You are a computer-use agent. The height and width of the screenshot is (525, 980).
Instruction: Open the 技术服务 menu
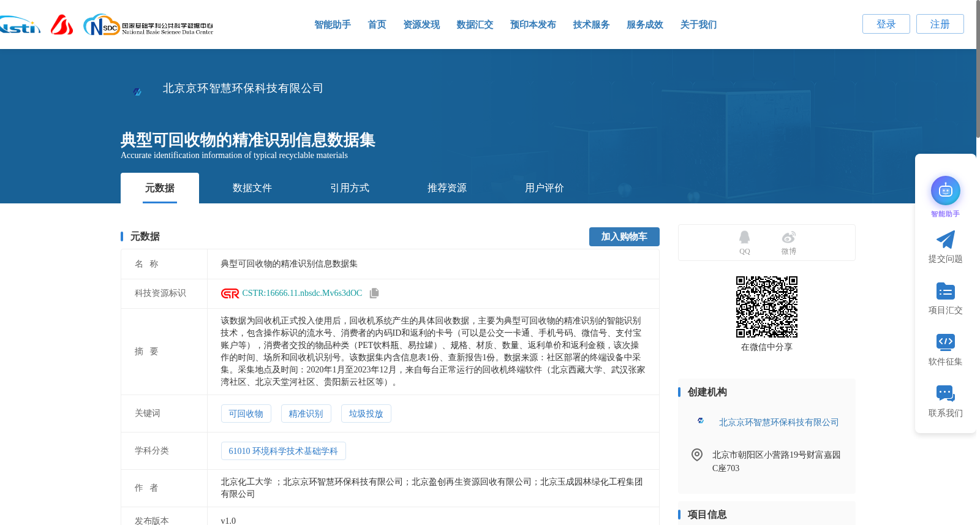[x=591, y=25]
